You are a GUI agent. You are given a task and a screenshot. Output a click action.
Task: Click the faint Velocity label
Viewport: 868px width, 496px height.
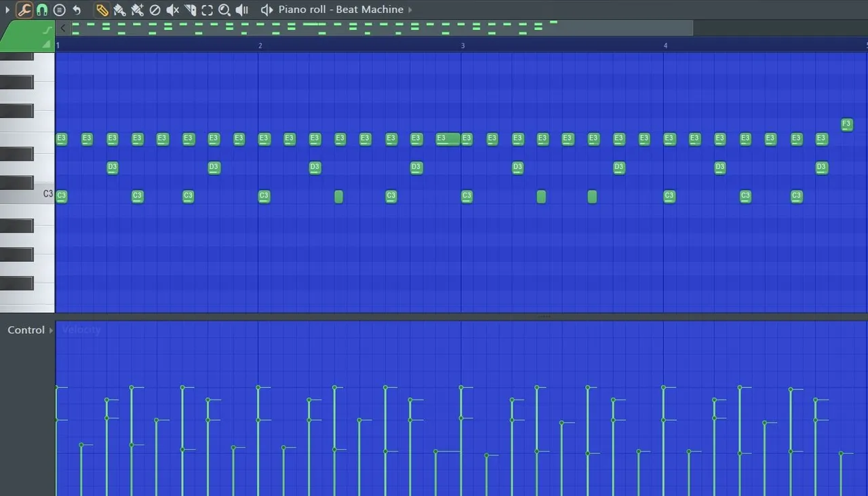(x=81, y=330)
